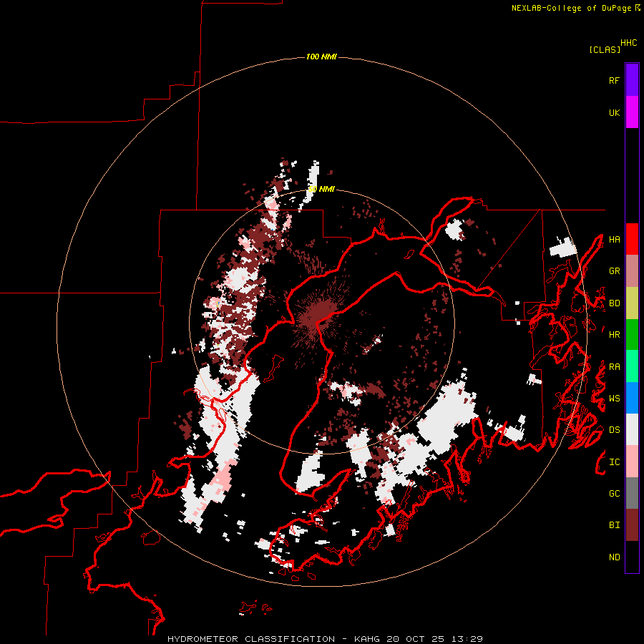Click the [CLAS] units label

tap(605, 49)
